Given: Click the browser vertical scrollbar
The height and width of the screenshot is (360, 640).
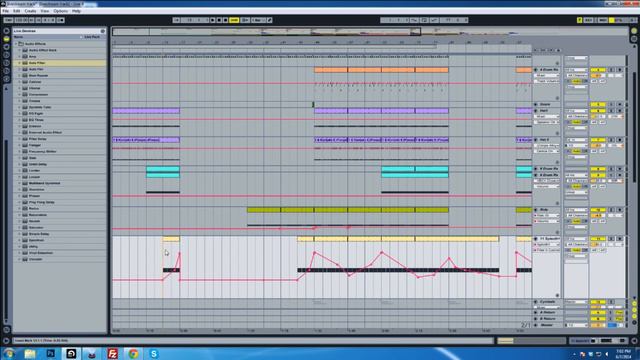Looking at the screenshot, I should pyautogui.click(x=6, y=230).
